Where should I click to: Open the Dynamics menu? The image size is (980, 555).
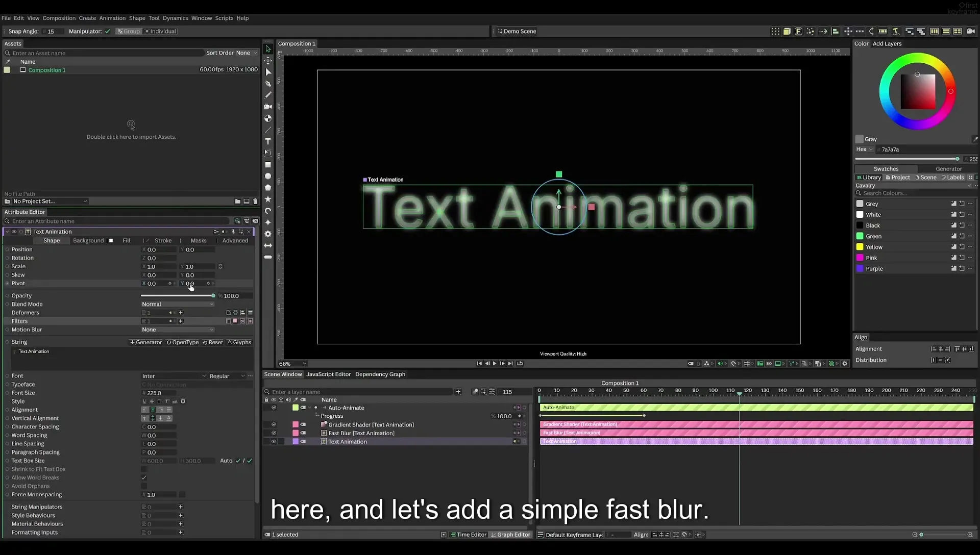(176, 18)
